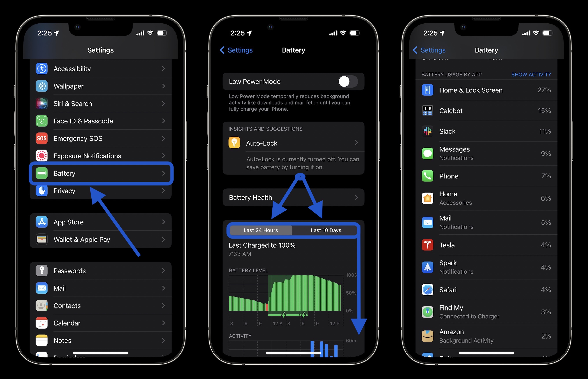Select Last 24 Hours tab

pyautogui.click(x=261, y=231)
